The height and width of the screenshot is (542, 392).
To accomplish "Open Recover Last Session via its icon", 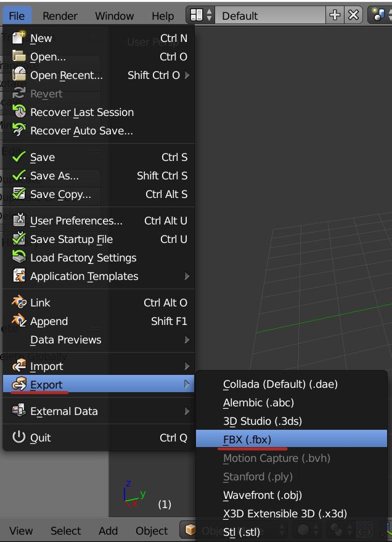I will pyautogui.click(x=20, y=112).
